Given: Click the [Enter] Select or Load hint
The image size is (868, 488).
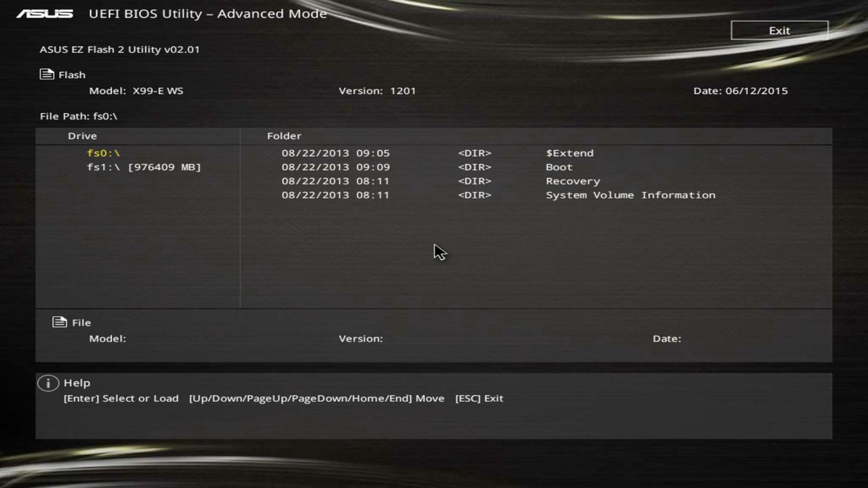Looking at the screenshot, I should point(121,399).
